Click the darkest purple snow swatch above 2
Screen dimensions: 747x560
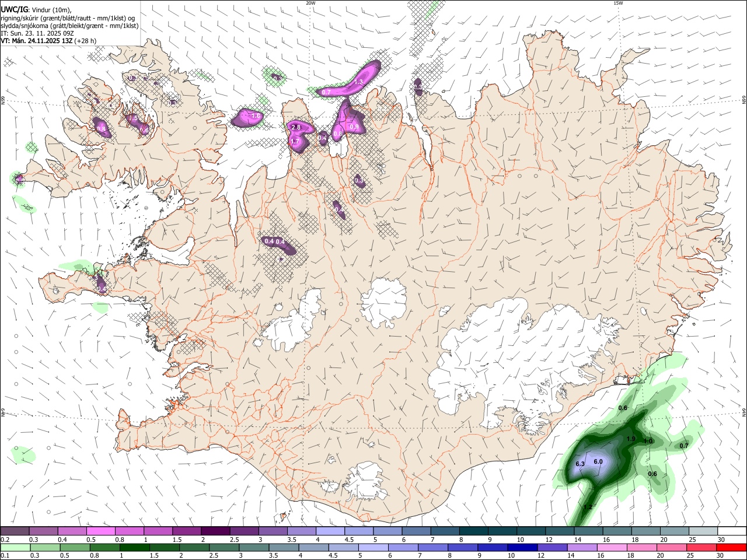click(x=215, y=531)
